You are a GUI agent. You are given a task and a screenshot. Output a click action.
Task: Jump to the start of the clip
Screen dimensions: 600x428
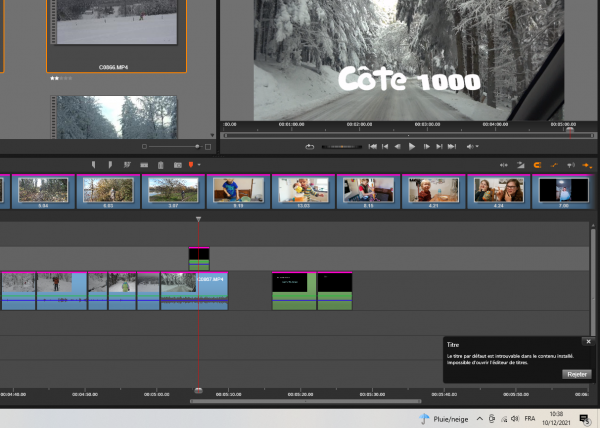(372, 146)
